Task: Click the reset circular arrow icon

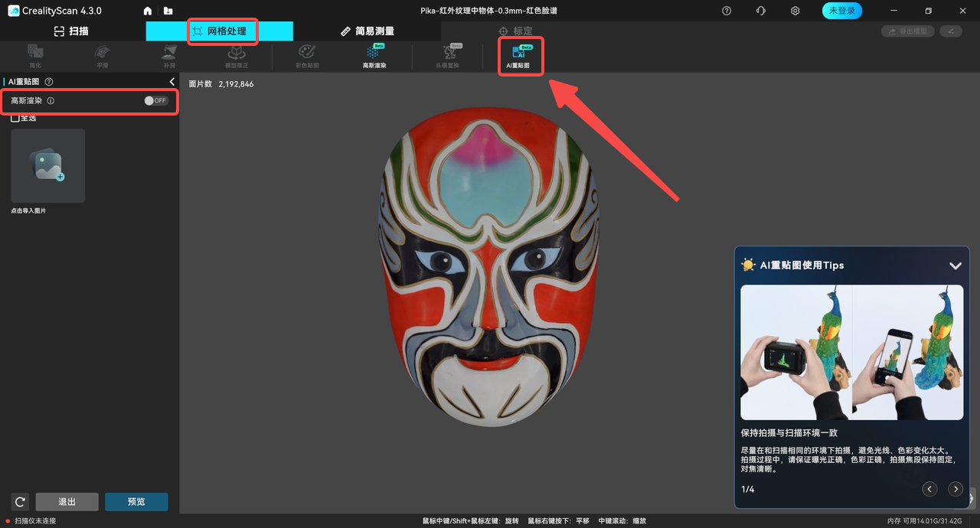Action: pyautogui.click(x=21, y=502)
